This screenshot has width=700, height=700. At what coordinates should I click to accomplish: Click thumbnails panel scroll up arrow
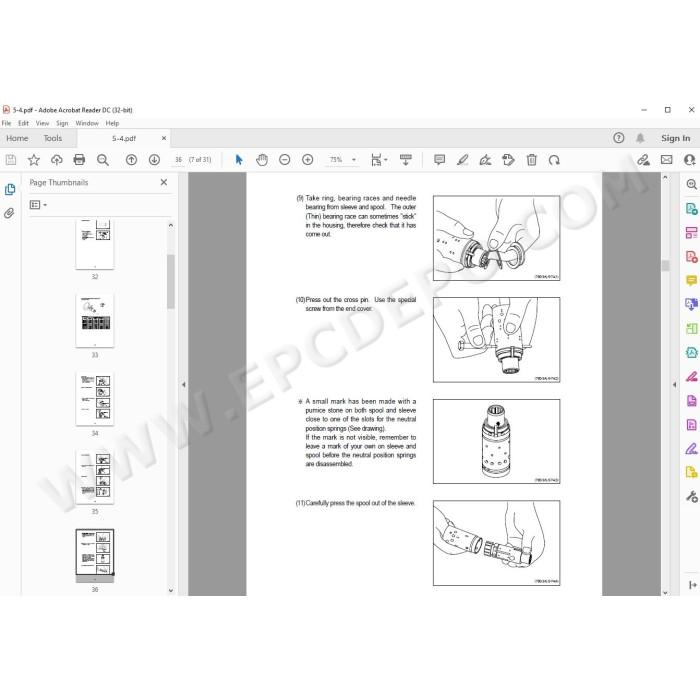[171, 225]
